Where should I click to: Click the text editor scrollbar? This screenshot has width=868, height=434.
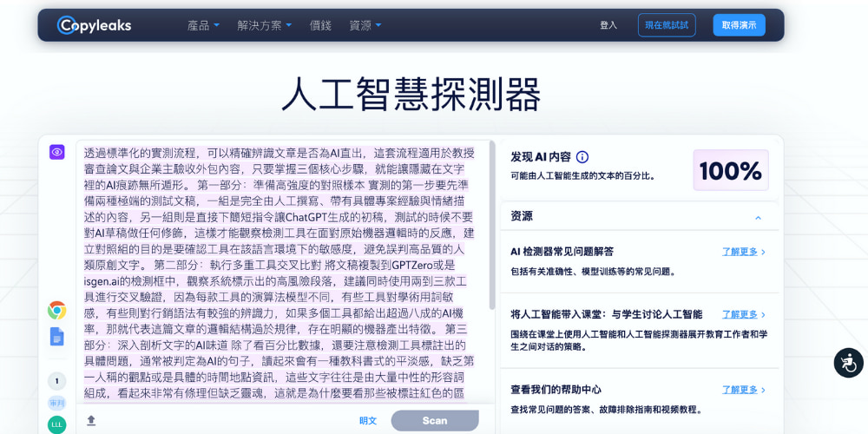tap(492, 227)
